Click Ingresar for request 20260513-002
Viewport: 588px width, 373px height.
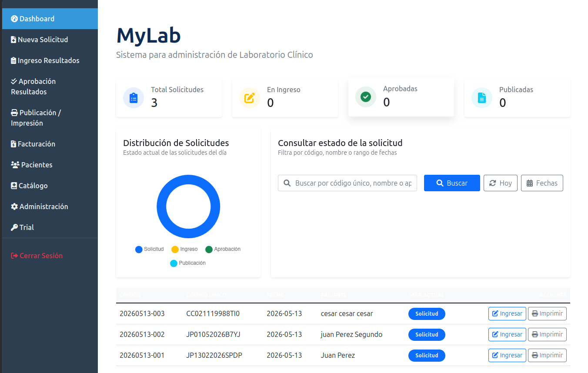507,334
